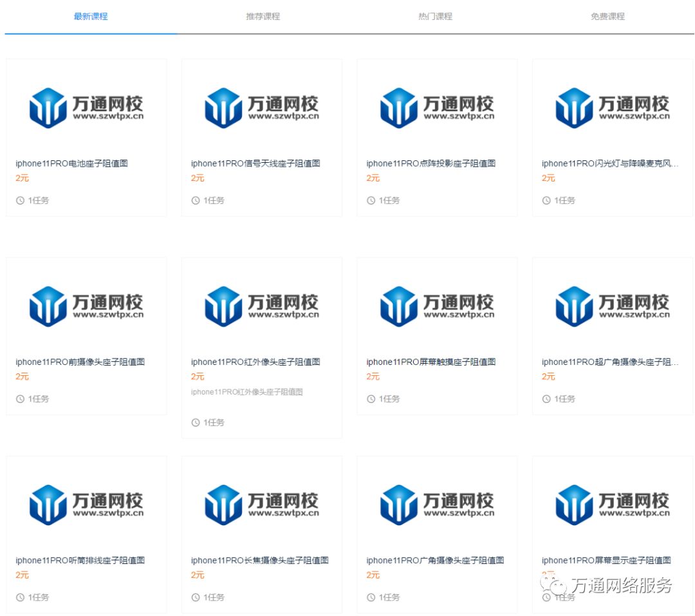Click clock icon under 信号天线座子阻值图
Image resolution: width=695 pixels, height=616 pixels.
196,200
